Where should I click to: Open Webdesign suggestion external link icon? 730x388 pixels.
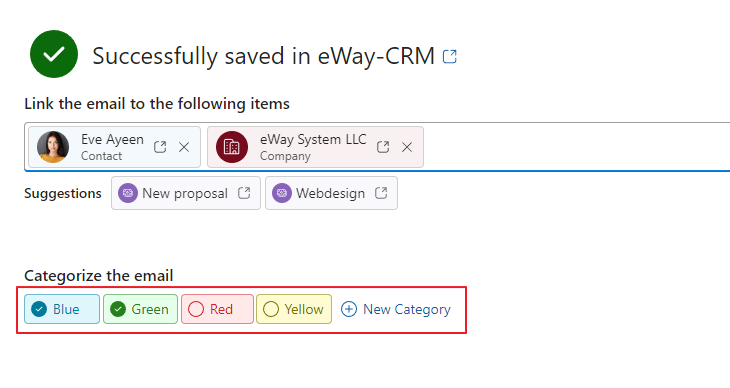[381, 193]
